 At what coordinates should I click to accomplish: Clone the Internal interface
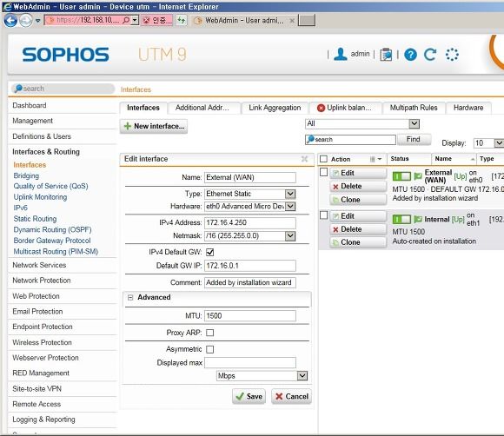tap(358, 242)
